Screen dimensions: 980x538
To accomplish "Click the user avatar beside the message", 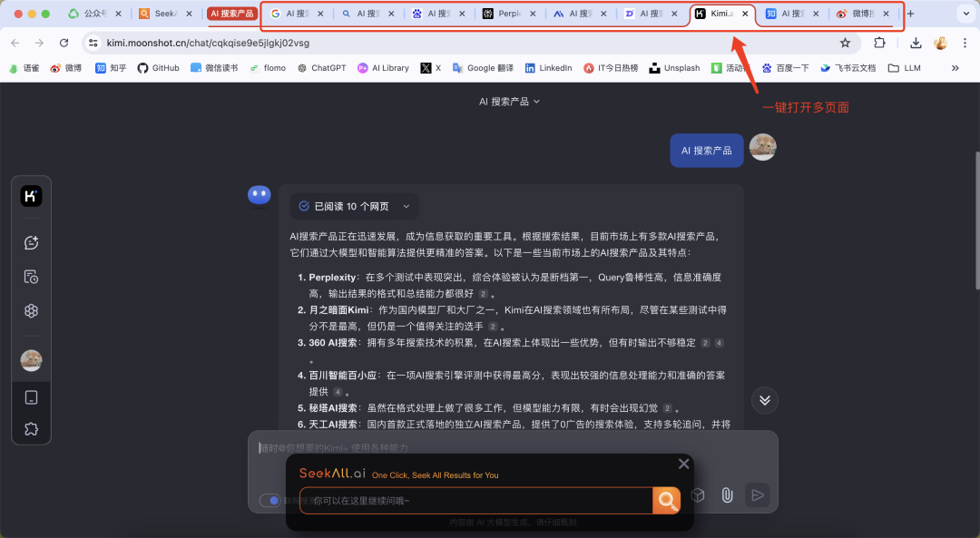I will [x=762, y=148].
